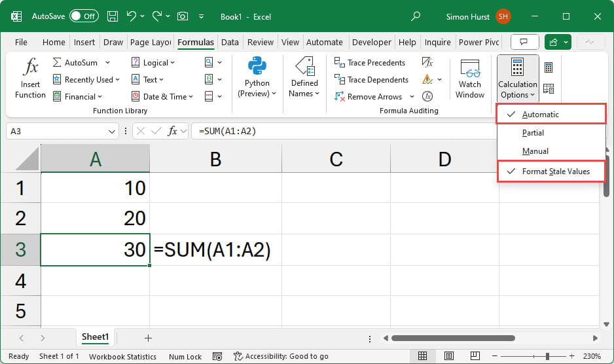The height and width of the screenshot is (364, 614).
Task: Click the Search magnifier icon
Action: (416, 16)
